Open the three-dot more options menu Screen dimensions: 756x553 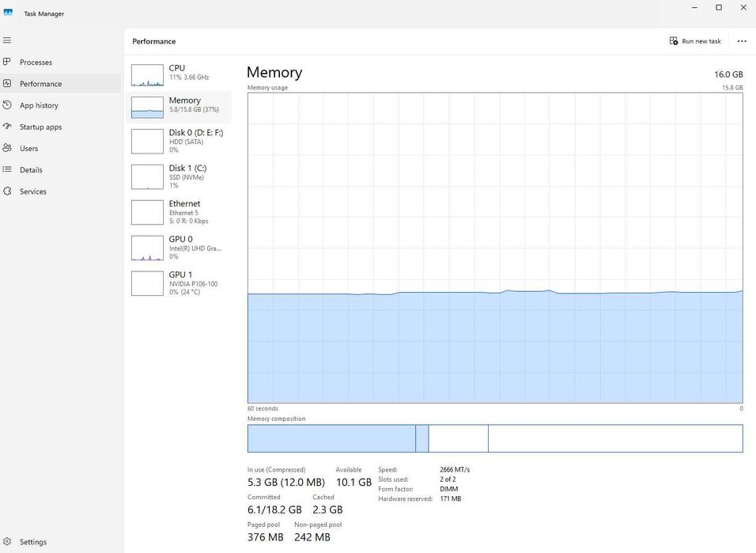[x=742, y=41]
